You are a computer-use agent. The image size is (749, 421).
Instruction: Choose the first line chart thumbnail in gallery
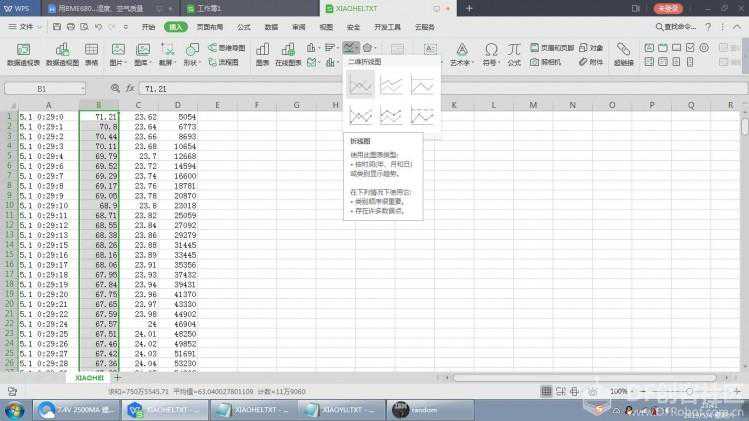tap(361, 86)
